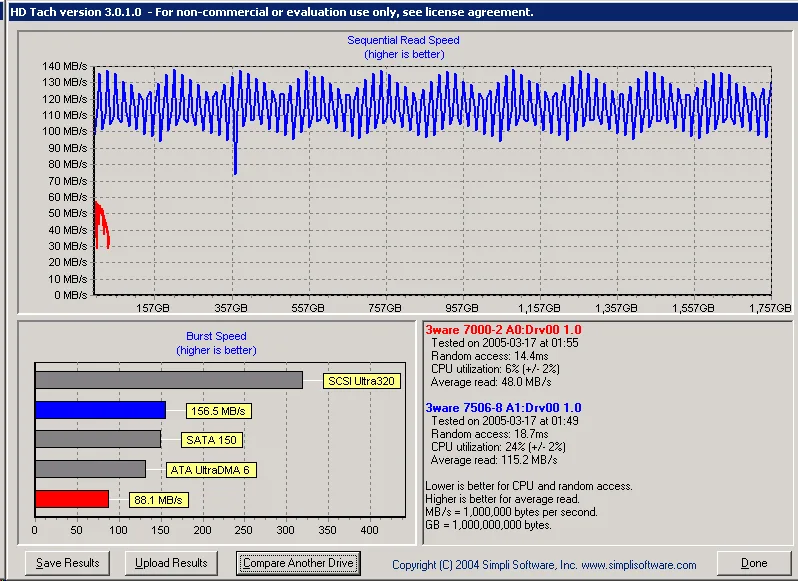Click the 88.1 MB/s yellow label
The width and height of the screenshot is (798, 581).
(158, 500)
